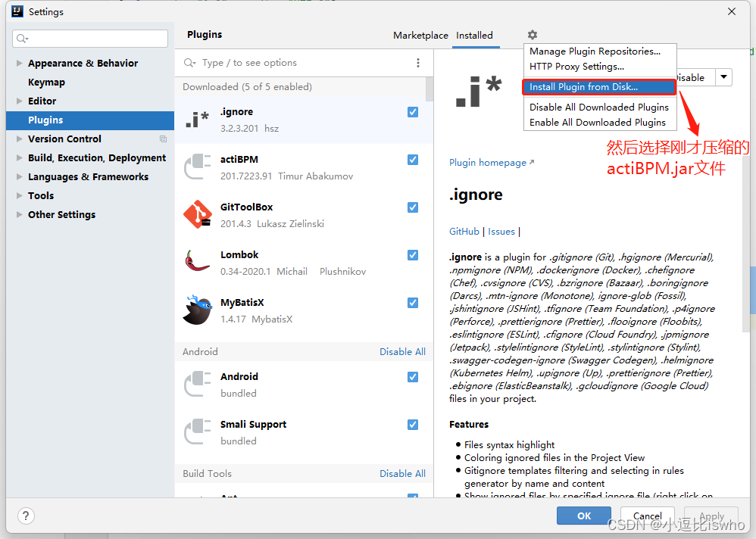The width and height of the screenshot is (756, 539).
Task: Choose HTTP Proxy Settings...
Action: click(576, 67)
